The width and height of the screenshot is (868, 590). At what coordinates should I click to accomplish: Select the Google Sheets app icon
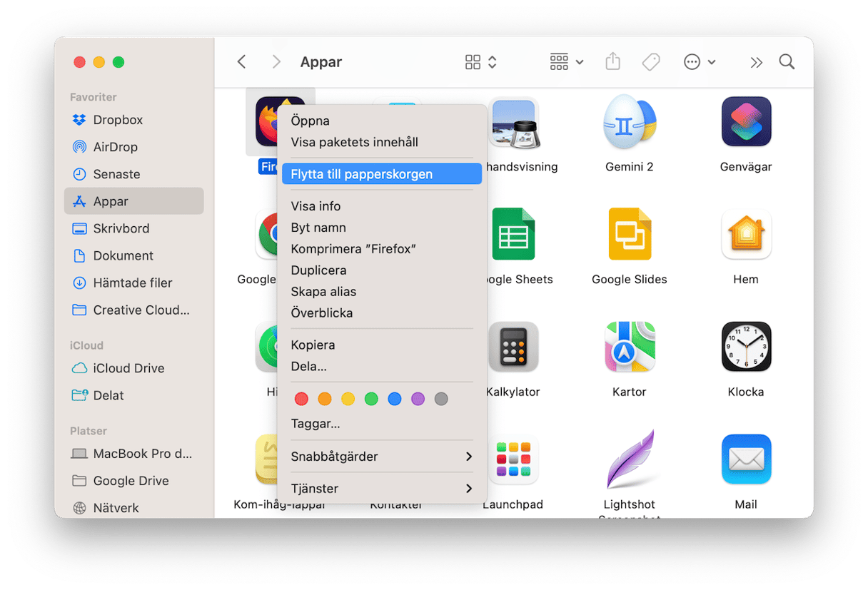pos(513,234)
